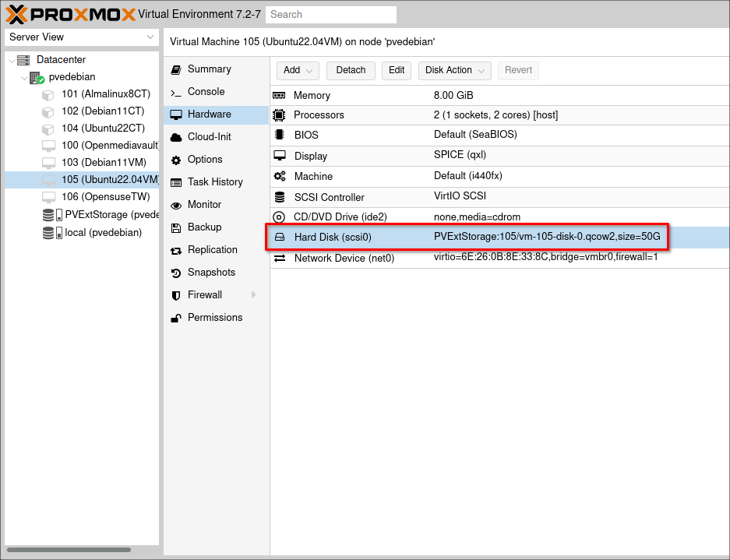Collapse the Datacenter tree node

[x=12, y=61]
